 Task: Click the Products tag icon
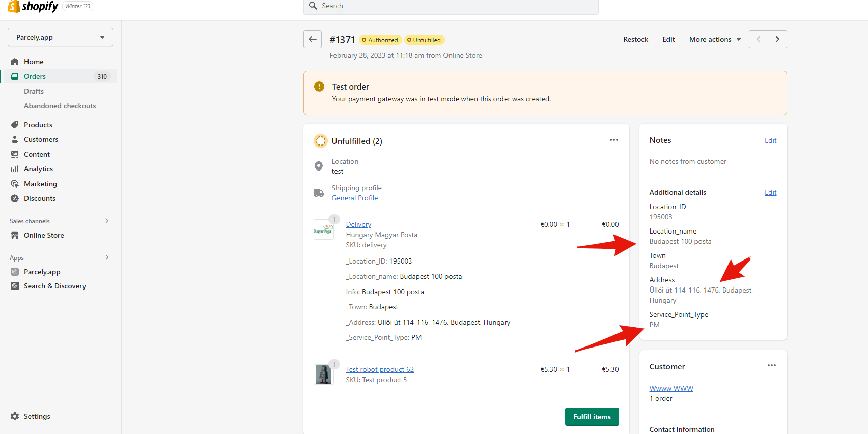pos(15,125)
